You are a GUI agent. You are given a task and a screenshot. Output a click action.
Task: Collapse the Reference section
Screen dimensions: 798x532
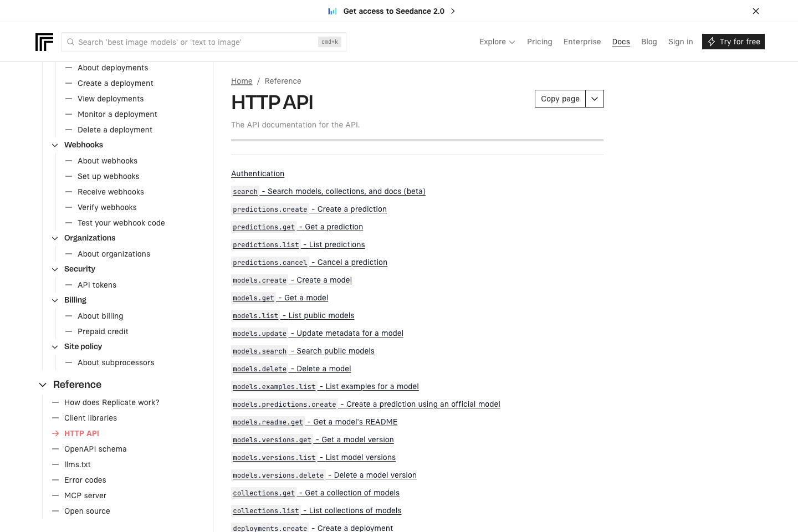(x=43, y=384)
